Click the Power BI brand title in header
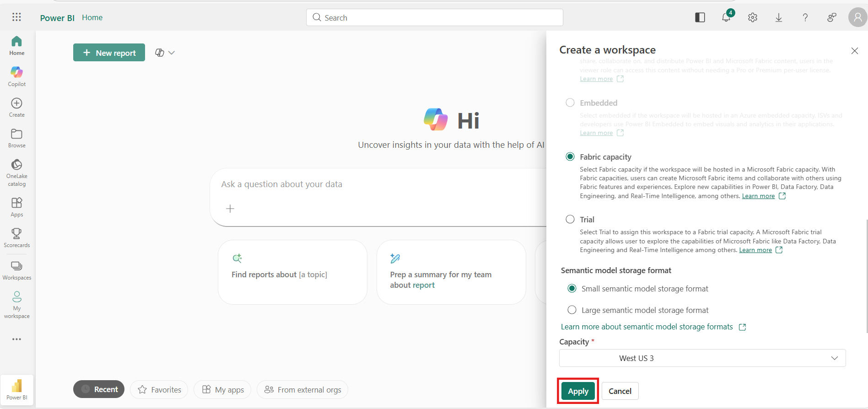This screenshot has height=409, width=868. [x=57, y=18]
